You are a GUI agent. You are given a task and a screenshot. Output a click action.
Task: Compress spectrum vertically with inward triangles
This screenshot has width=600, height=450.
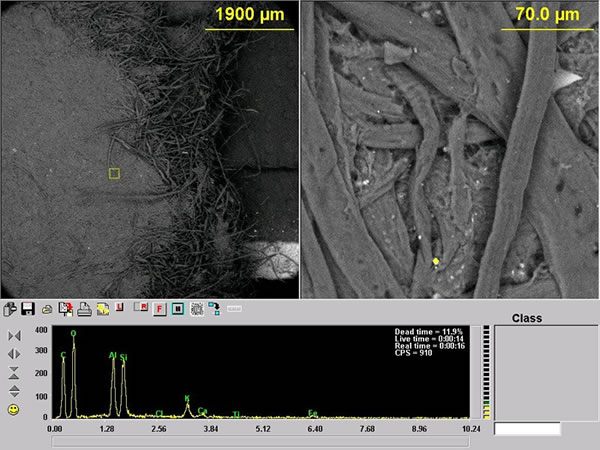14,373
